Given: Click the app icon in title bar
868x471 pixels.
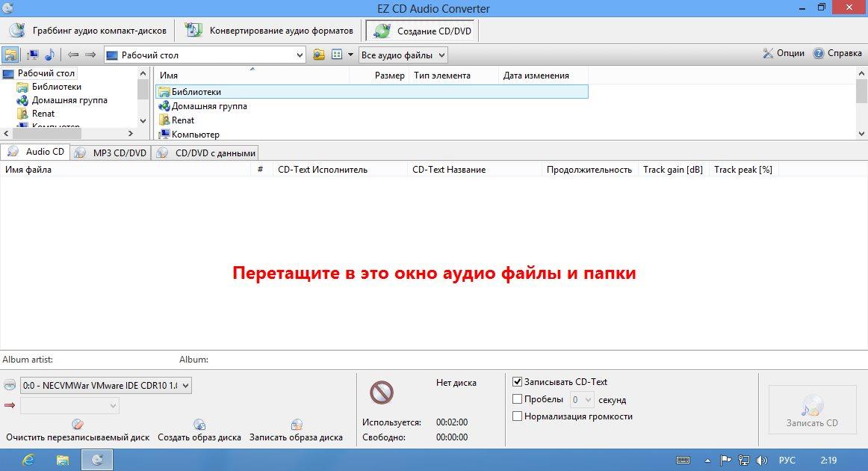Looking at the screenshot, I should (x=7, y=7).
